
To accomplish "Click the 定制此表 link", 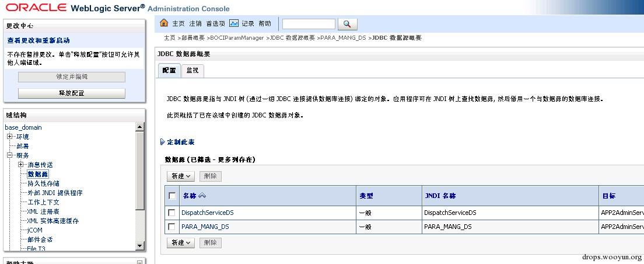I will [181, 142].
